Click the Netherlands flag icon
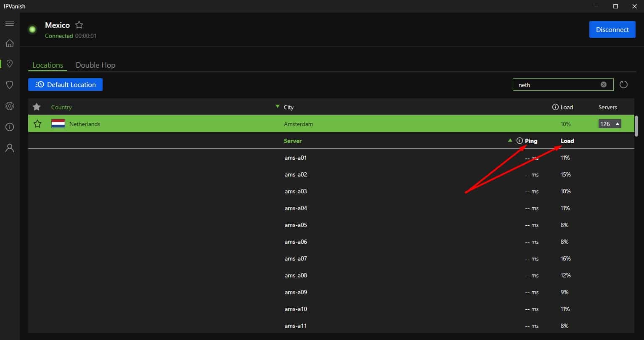Image resolution: width=644 pixels, height=340 pixels. [58, 124]
